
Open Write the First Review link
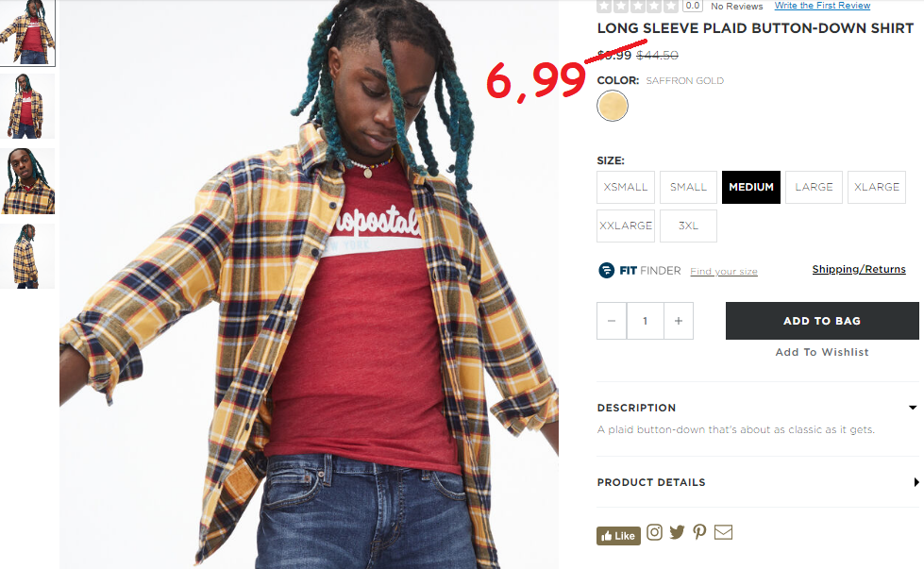tap(822, 6)
